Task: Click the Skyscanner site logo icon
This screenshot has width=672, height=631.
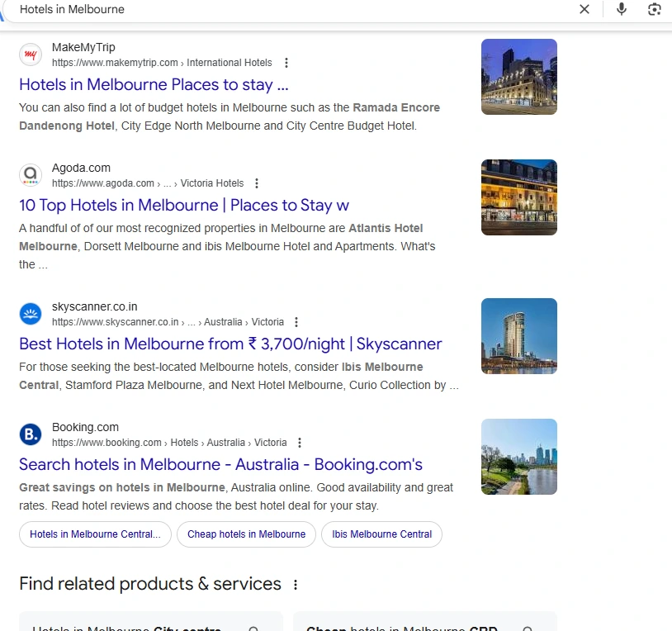Action: [x=31, y=314]
